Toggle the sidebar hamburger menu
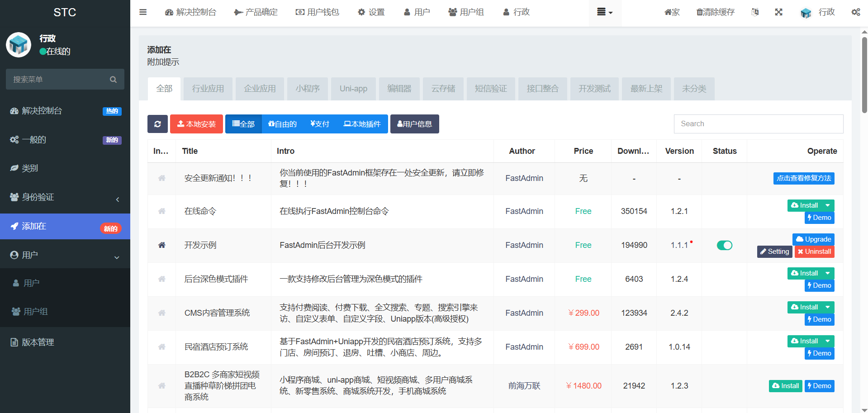This screenshot has width=868, height=413. [x=143, y=12]
